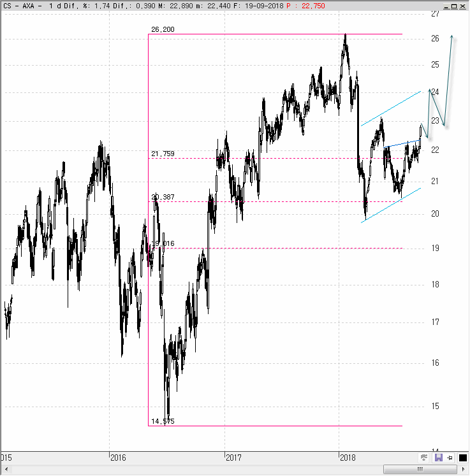Open the black color swatch
The width and height of the screenshot is (470, 476).
(463, 458)
